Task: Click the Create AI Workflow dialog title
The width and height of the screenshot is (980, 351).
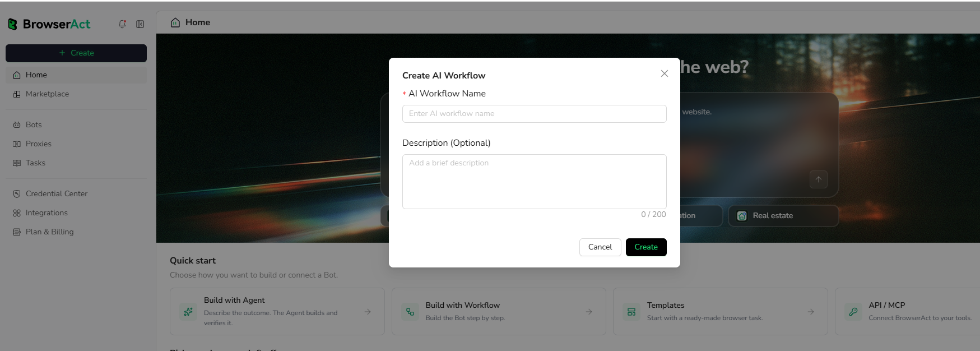Action: pos(444,76)
